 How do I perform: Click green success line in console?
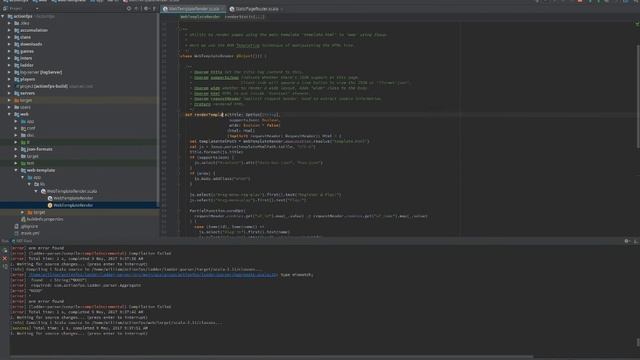pyautogui.click(x=79, y=328)
